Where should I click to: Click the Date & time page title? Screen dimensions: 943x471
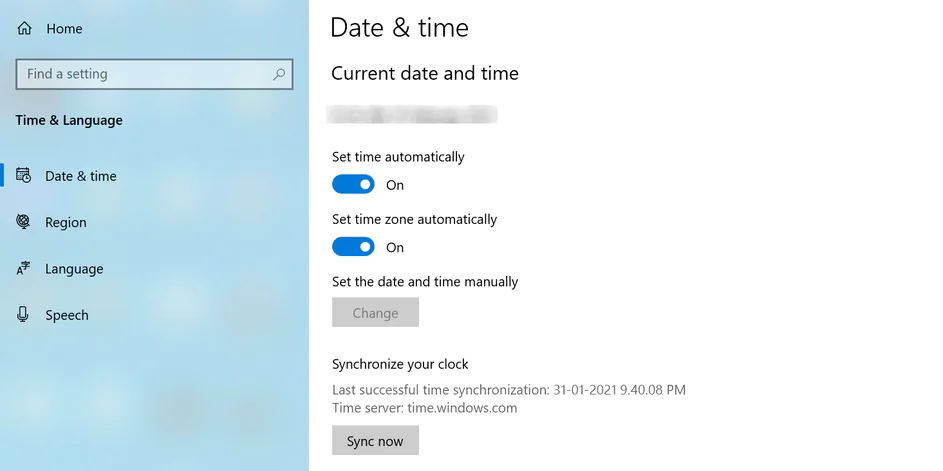click(x=399, y=28)
